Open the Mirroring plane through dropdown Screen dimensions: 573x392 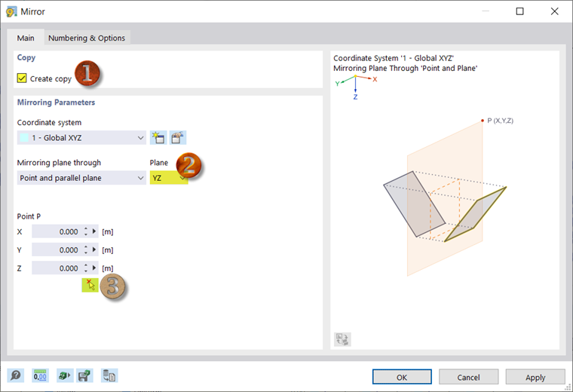click(x=81, y=178)
